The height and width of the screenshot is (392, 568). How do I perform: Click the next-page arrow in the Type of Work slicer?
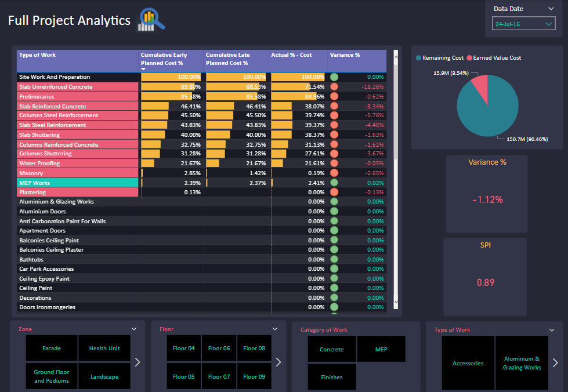click(555, 362)
